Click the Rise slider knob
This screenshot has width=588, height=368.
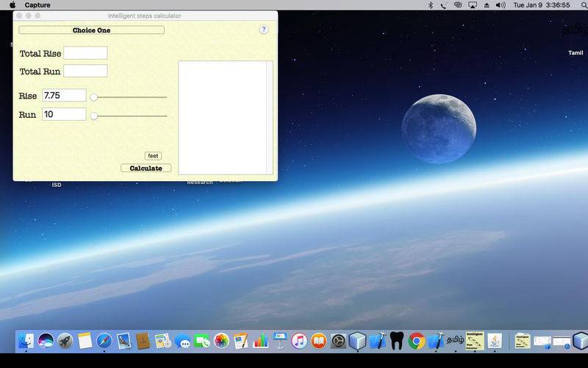pos(94,98)
